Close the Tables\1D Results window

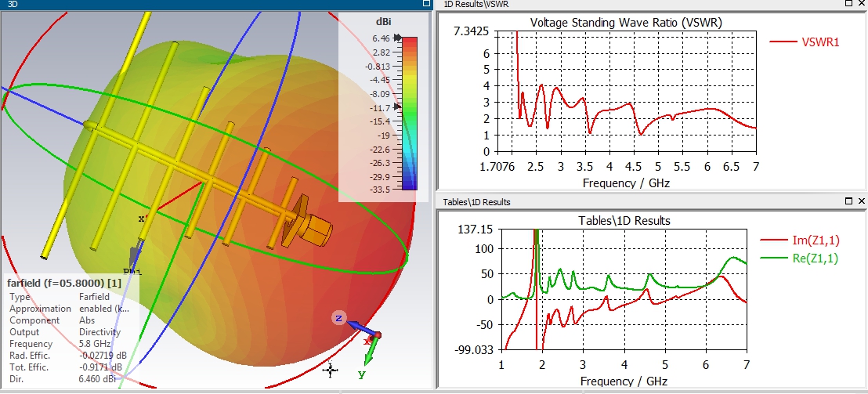pos(862,202)
